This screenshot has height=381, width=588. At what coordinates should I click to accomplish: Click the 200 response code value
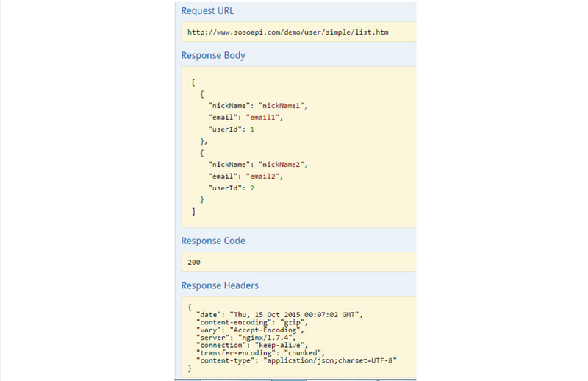point(194,262)
